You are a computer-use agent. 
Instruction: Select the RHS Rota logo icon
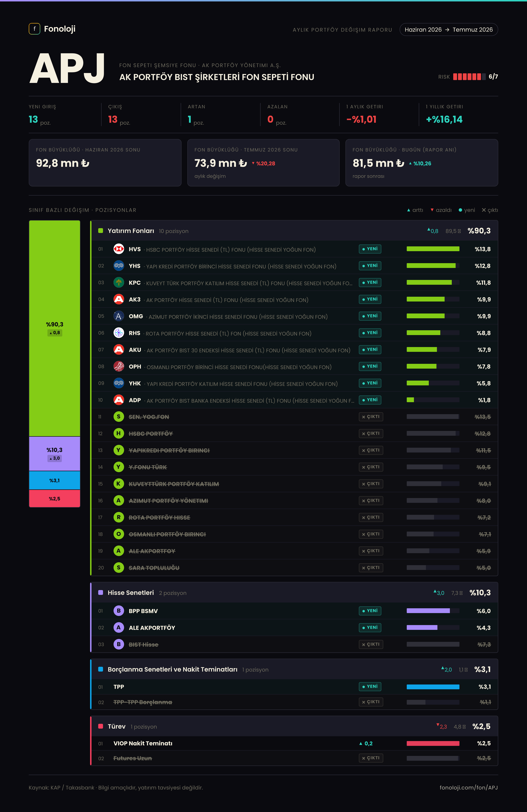(119, 333)
